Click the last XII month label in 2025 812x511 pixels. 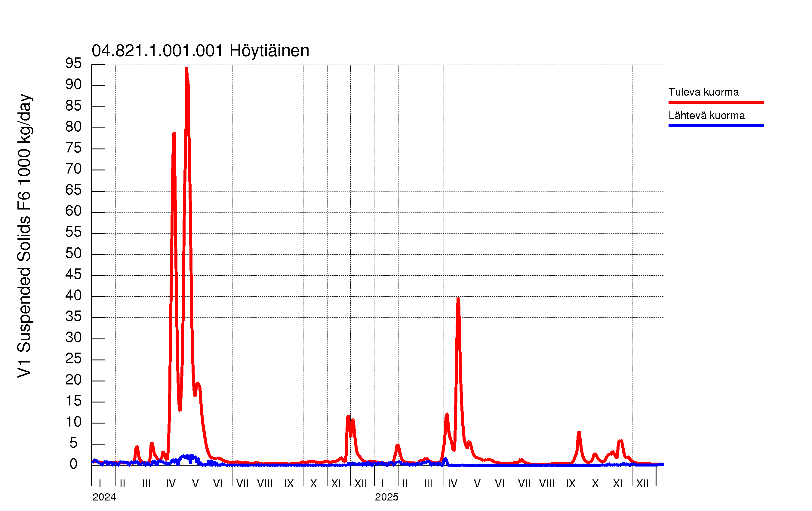tap(642, 484)
